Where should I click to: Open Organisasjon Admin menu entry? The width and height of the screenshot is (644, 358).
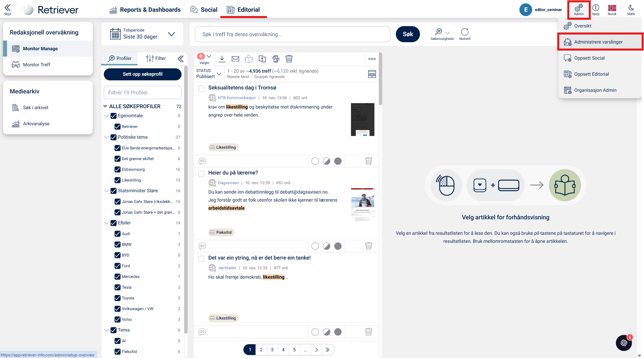[600, 90]
